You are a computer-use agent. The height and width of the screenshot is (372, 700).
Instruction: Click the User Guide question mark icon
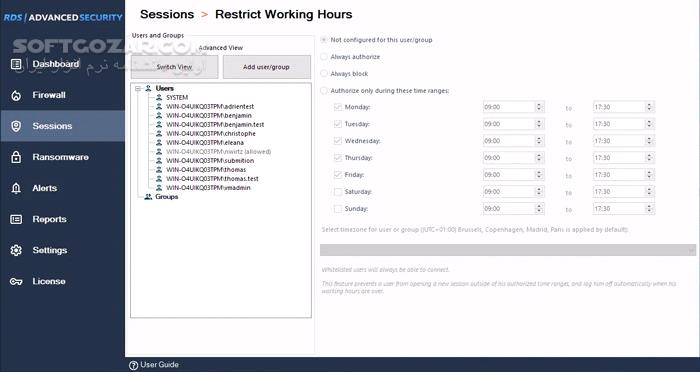click(133, 365)
